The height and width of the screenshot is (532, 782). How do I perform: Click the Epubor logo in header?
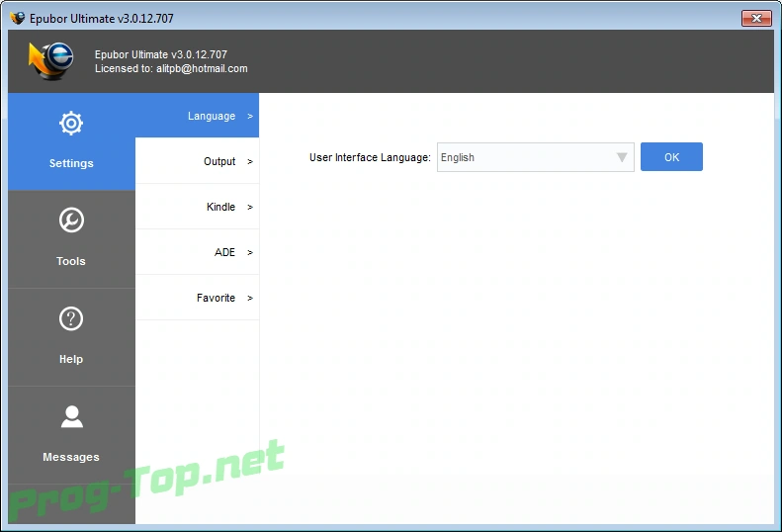pos(50,61)
